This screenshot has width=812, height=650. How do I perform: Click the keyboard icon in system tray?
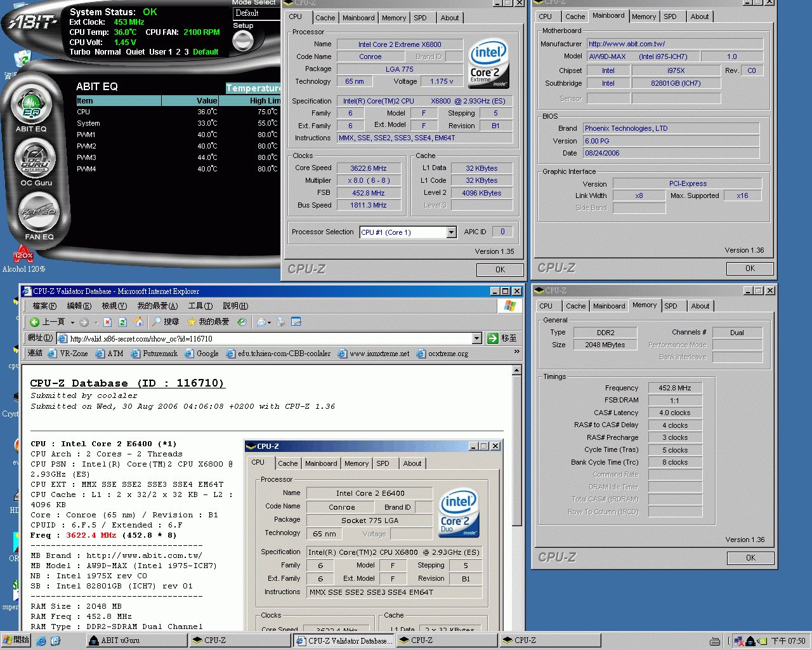[x=715, y=641]
